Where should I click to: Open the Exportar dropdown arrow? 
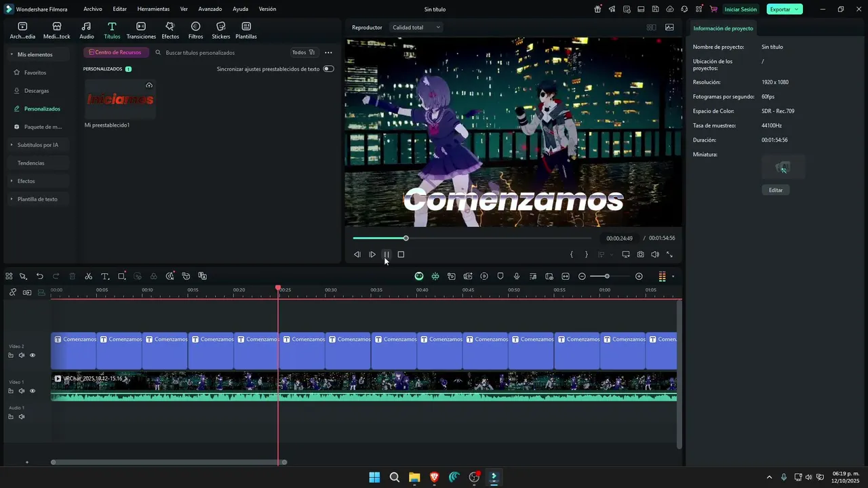point(797,9)
